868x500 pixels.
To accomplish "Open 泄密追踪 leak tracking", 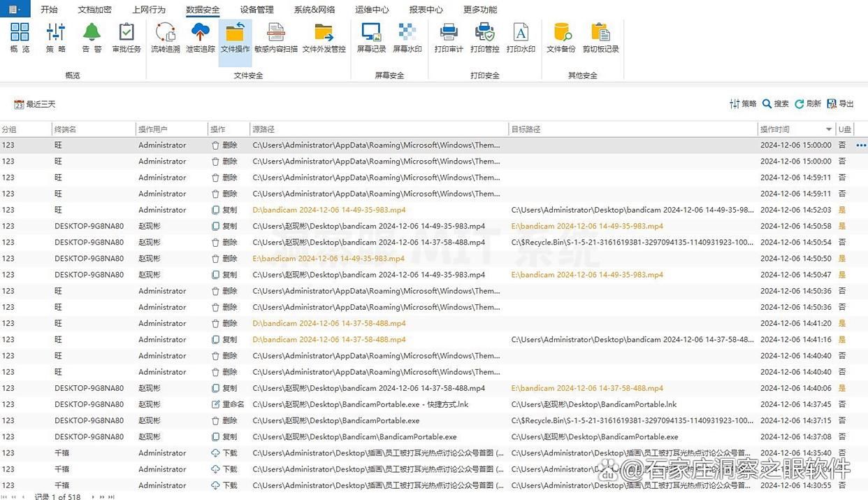I will tap(201, 38).
